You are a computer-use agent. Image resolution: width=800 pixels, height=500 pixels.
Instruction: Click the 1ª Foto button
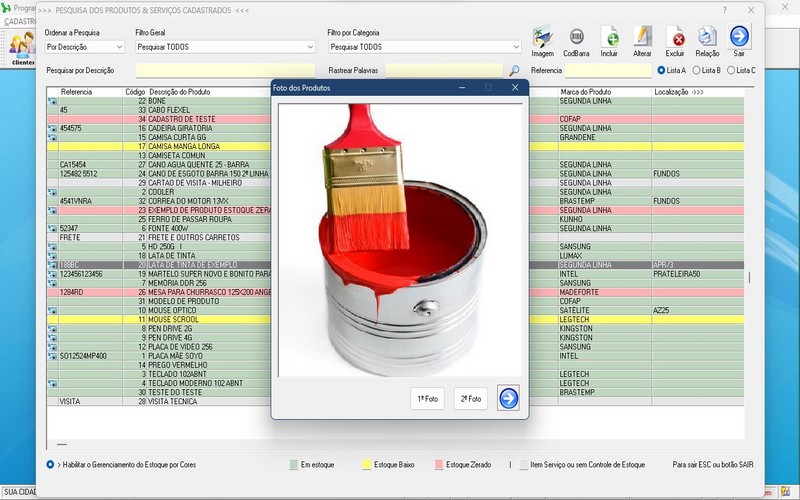[427, 399]
